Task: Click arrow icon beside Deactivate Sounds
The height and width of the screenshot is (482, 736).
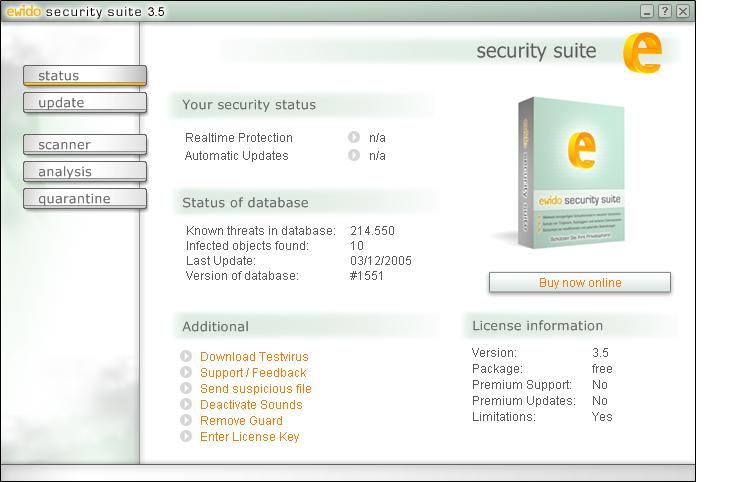Action: [x=186, y=404]
